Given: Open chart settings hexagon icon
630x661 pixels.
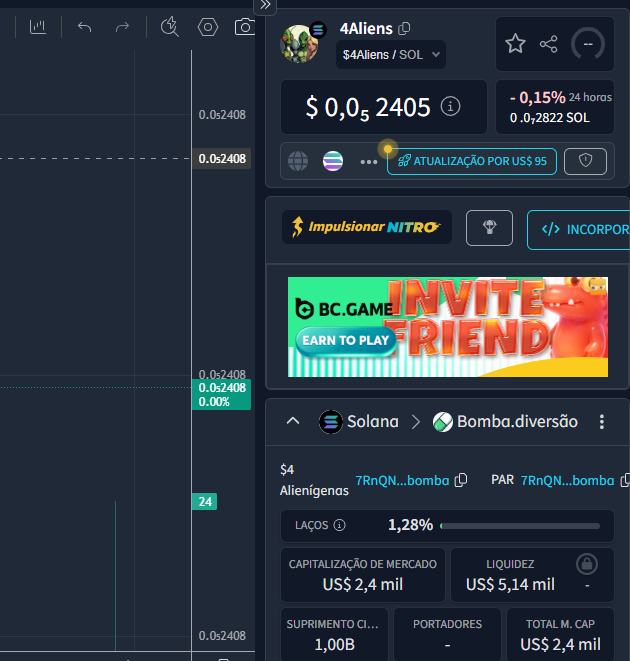Looking at the screenshot, I should [208, 27].
